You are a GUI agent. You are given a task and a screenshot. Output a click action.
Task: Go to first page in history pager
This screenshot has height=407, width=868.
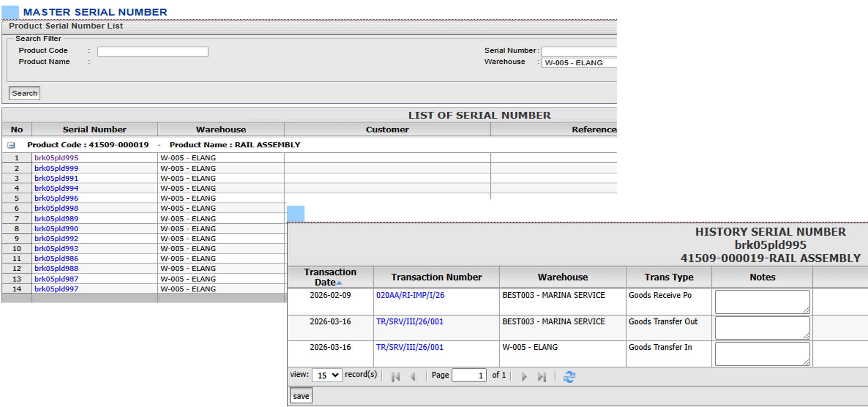[395, 376]
